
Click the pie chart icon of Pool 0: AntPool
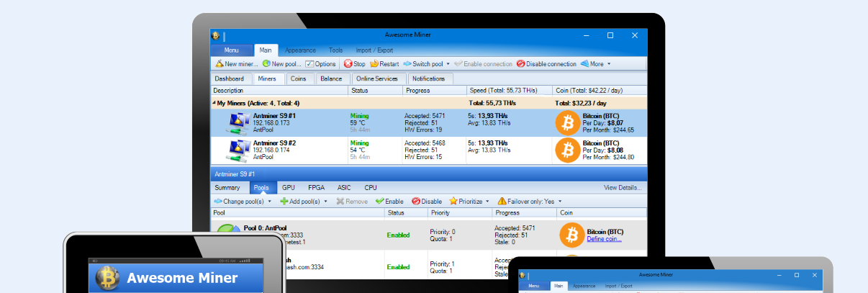point(229,230)
